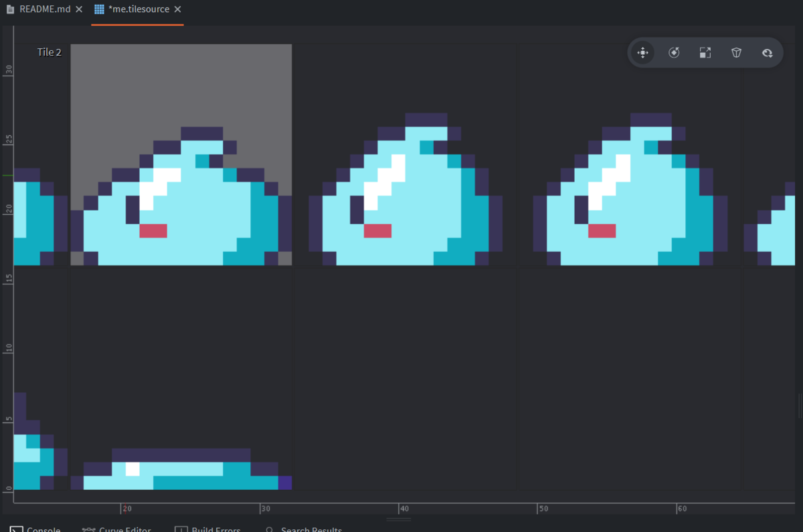Select the flat squashed slime tile below Tile 2
The width and height of the screenshot is (803, 532).
pyautogui.click(x=181, y=469)
